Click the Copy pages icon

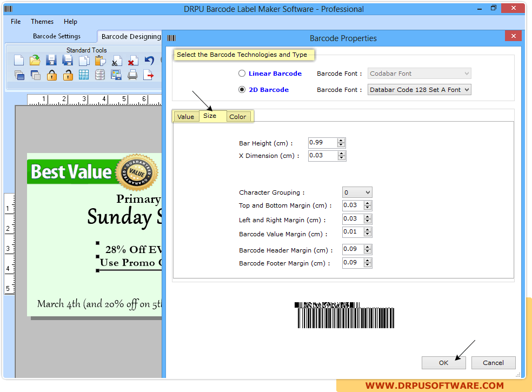84,61
